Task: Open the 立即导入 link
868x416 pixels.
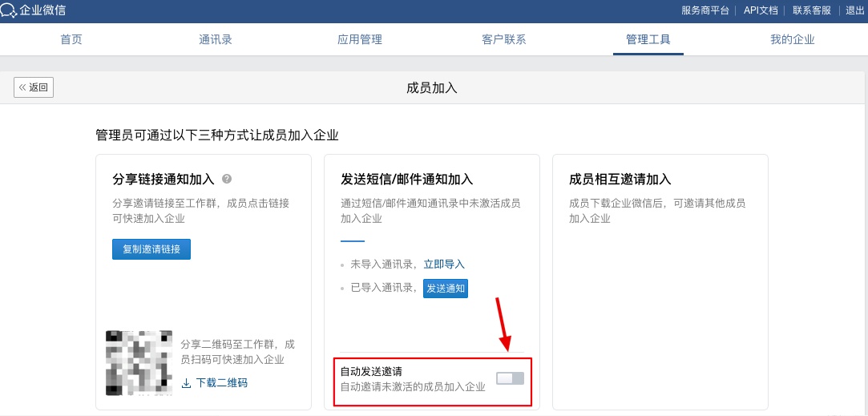Action: [x=444, y=264]
